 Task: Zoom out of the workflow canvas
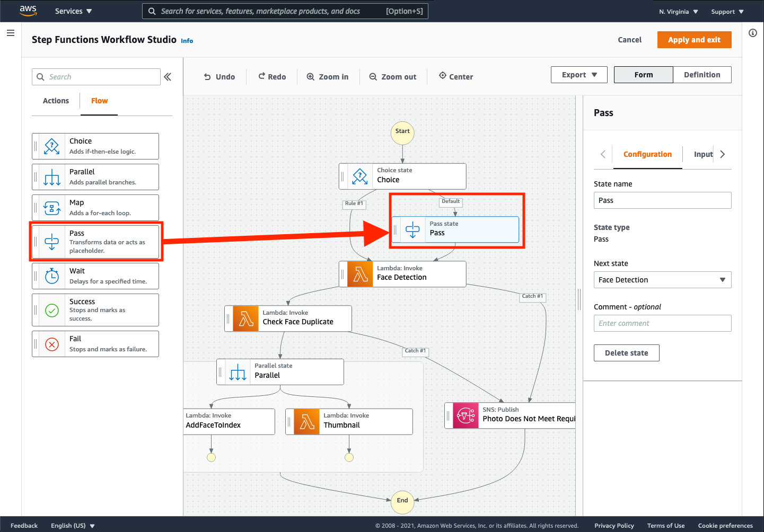pos(393,77)
